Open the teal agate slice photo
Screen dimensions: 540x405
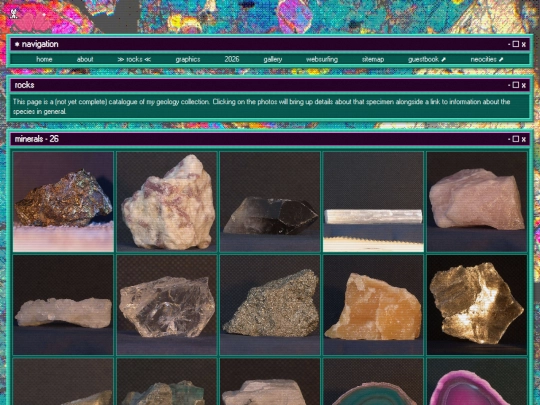[373, 382]
